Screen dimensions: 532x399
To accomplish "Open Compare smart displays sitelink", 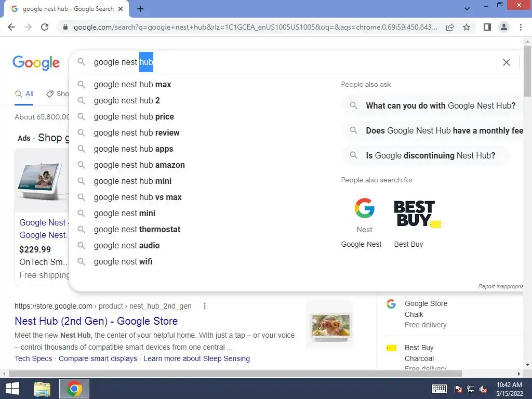I will pyautogui.click(x=98, y=358).
